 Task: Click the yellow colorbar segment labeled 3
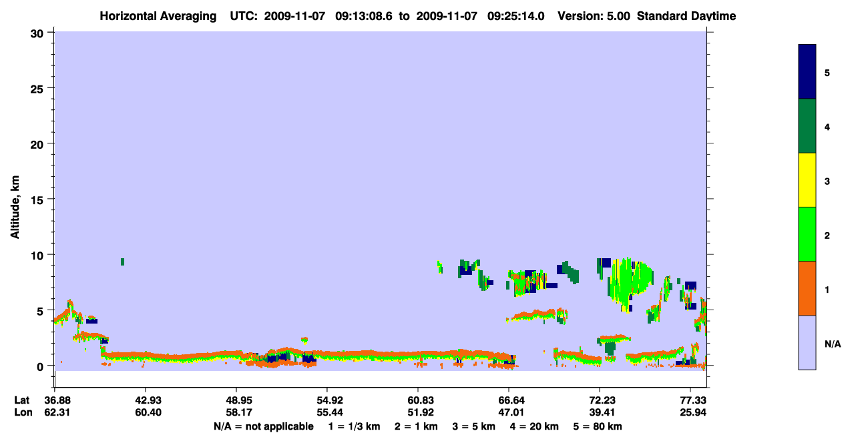(807, 180)
